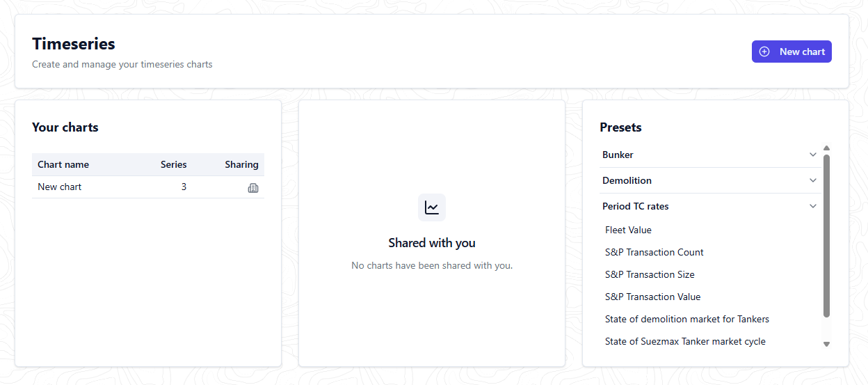Open the Demolition presets category

(x=710, y=180)
